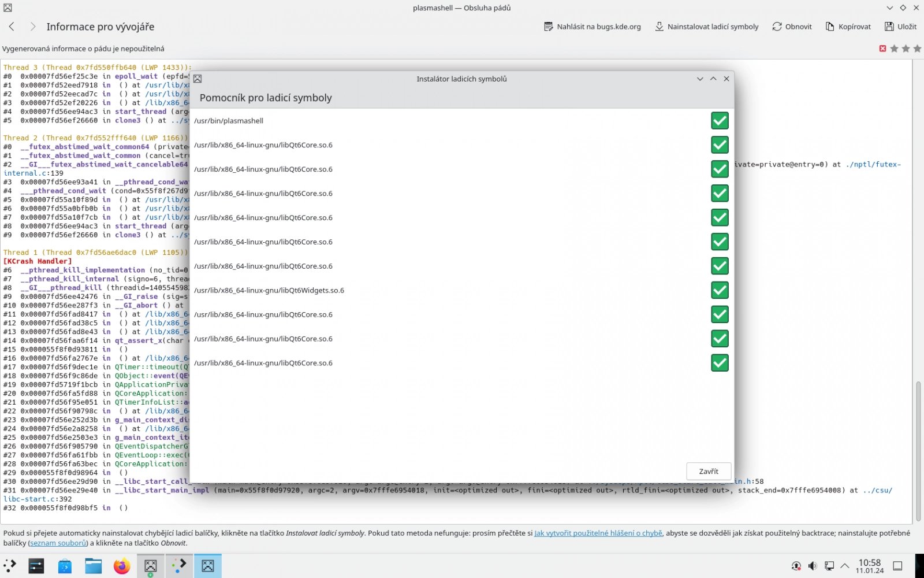The image size is (924, 578).
Task: Launch Firefox from the taskbar
Action: 122,566
